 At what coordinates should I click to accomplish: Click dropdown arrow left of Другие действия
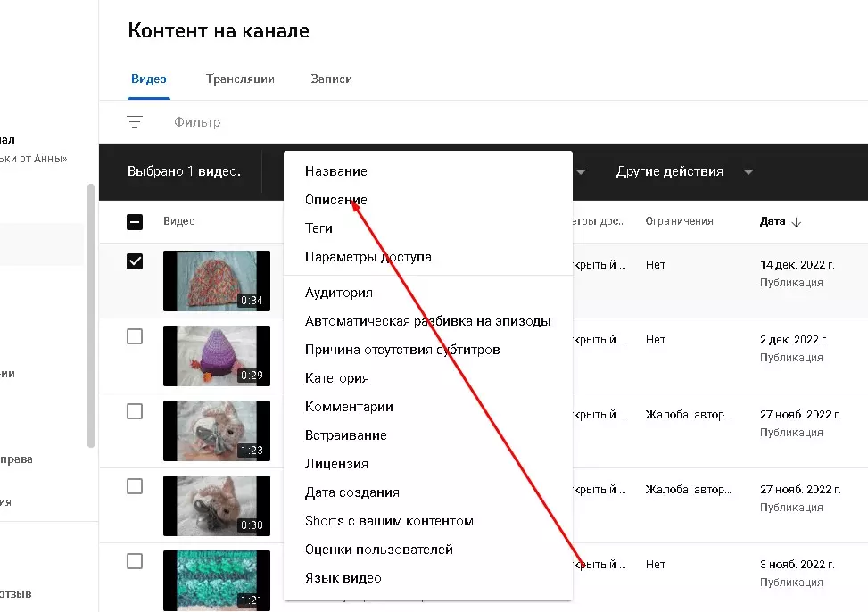[581, 171]
